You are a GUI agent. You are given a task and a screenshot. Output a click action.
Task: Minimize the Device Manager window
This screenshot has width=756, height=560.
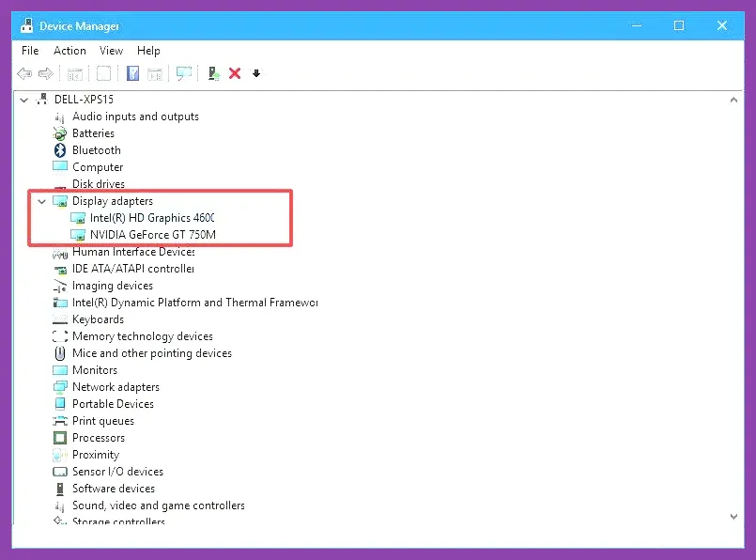tap(637, 25)
